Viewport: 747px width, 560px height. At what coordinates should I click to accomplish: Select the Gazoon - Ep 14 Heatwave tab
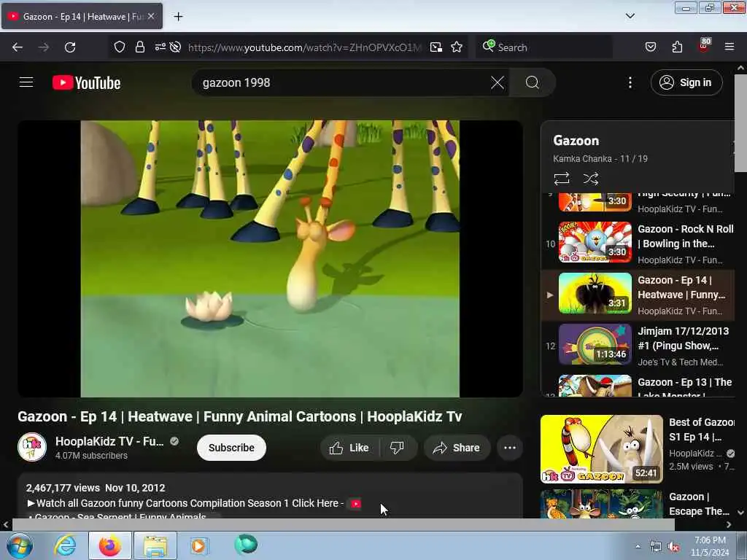coord(82,17)
